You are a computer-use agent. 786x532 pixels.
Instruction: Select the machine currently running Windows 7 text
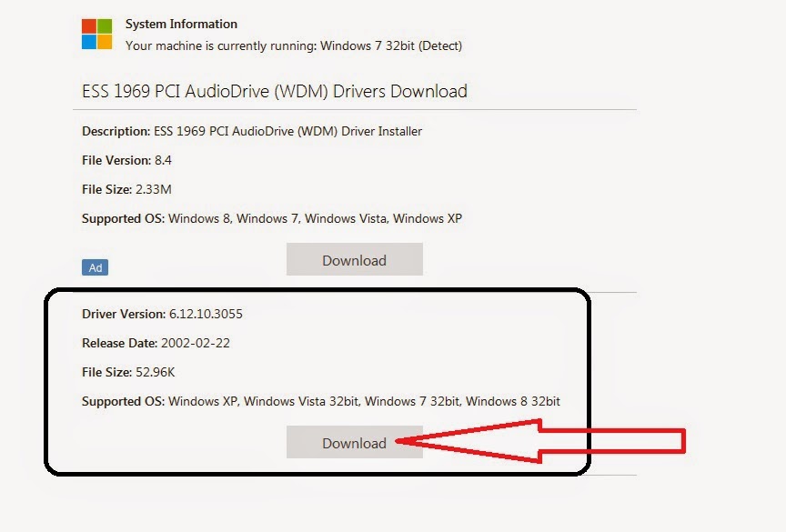[x=294, y=45]
